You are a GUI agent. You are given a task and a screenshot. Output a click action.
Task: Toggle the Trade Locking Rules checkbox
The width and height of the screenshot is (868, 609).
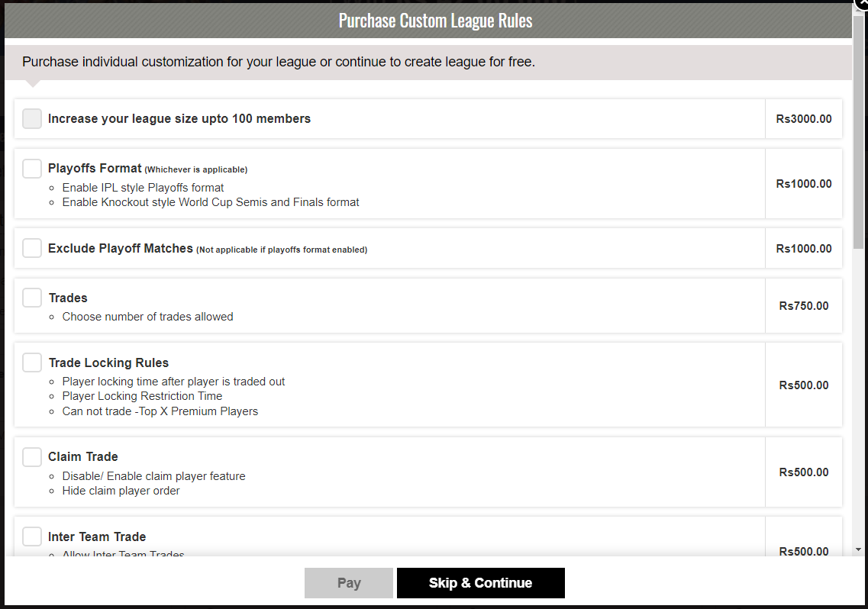(32, 362)
